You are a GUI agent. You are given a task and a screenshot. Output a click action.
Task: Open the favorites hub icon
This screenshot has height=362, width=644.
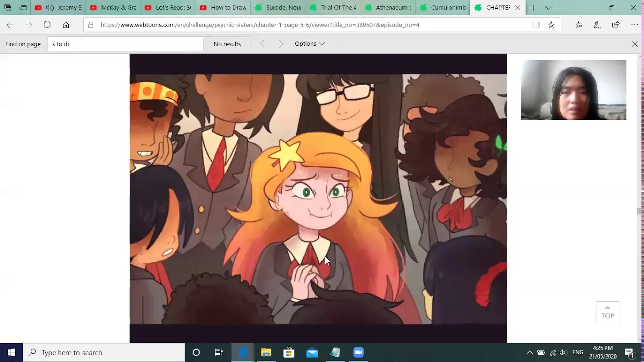[579, 25]
